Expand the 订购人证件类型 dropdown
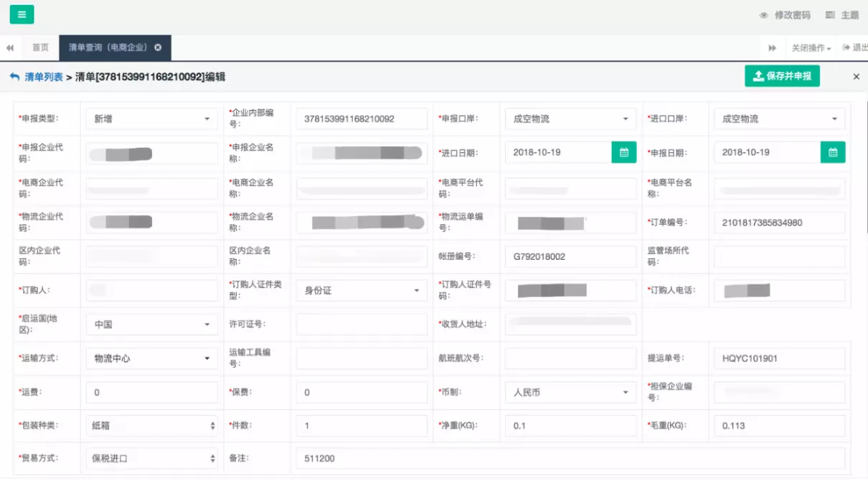 tap(362, 291)
